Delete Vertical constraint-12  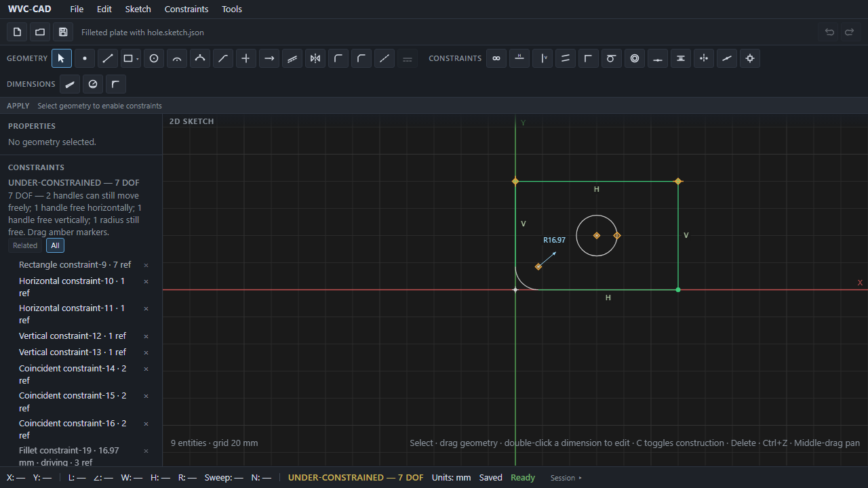tap(146, 336)
